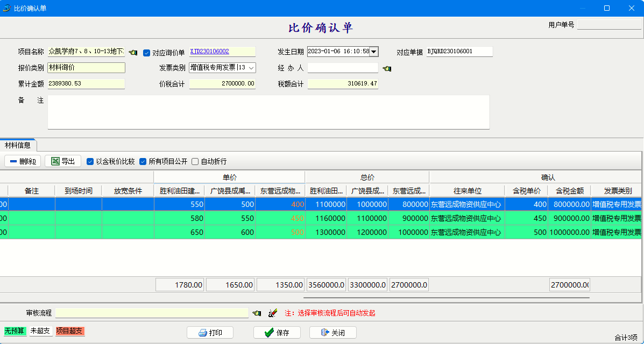The width and height of the screenshot is (644, 344).
Task: Open the XJD230106002 inquiry link
Action: (210, 52)
